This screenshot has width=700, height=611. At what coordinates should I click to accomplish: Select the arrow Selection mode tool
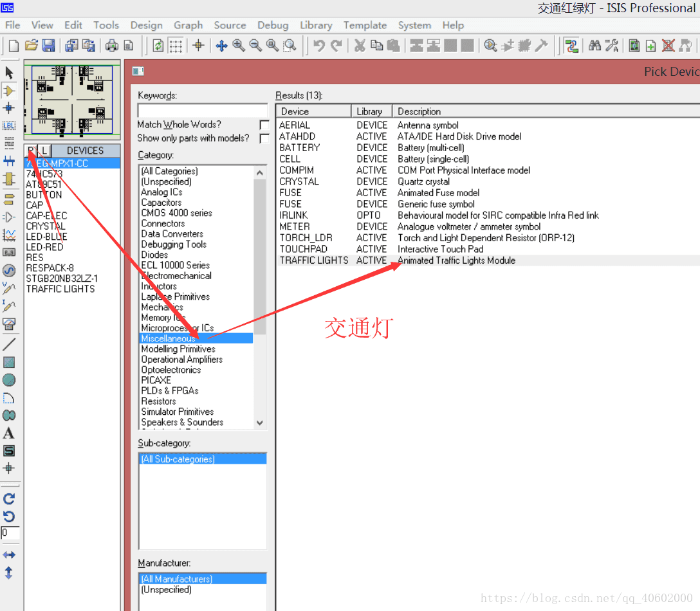(x=9, y=72)
